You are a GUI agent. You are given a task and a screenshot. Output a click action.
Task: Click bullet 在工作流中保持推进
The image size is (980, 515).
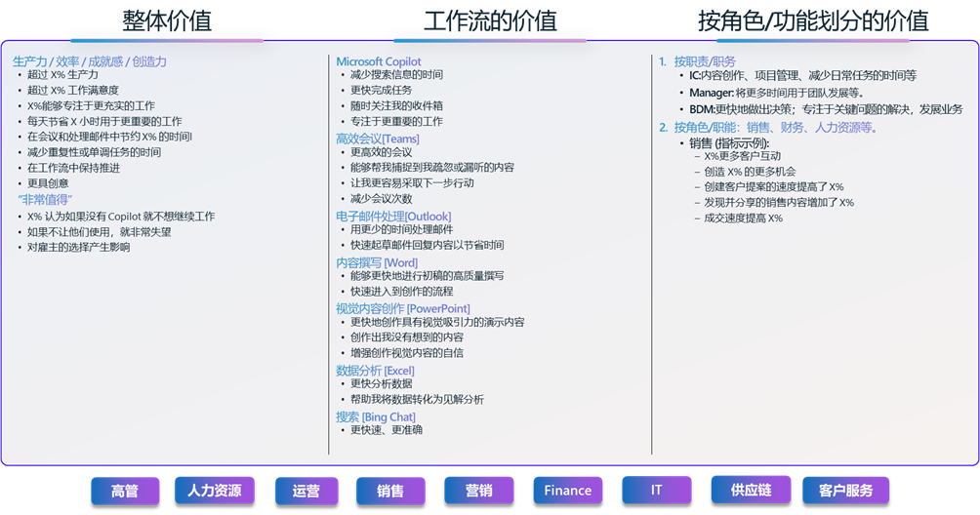click(73, 168)
